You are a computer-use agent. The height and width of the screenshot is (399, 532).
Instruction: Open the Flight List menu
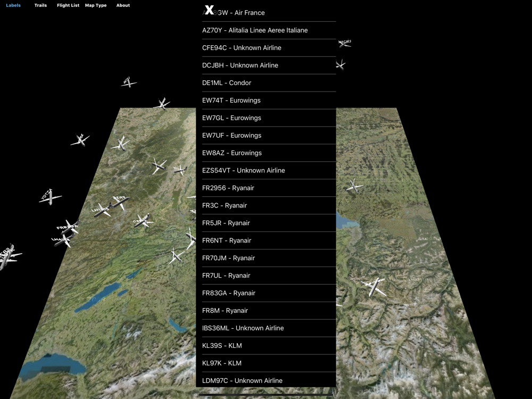point(68,5)
